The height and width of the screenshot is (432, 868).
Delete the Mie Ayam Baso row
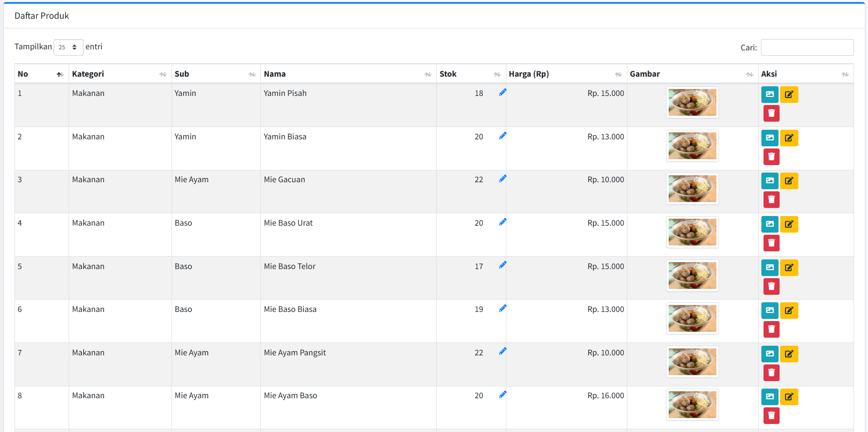tap(771, 415)
